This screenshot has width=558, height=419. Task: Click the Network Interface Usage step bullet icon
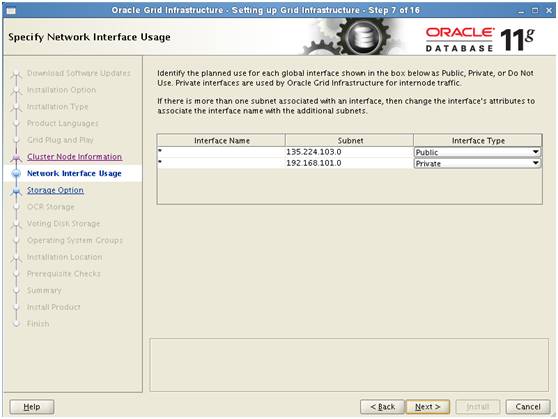click(16, 174)
